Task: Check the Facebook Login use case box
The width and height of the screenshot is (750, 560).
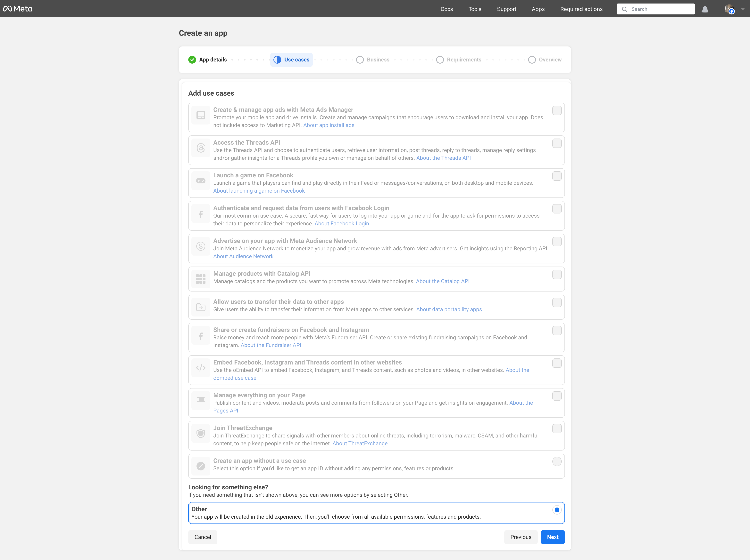Action: [x=557, y=209]
